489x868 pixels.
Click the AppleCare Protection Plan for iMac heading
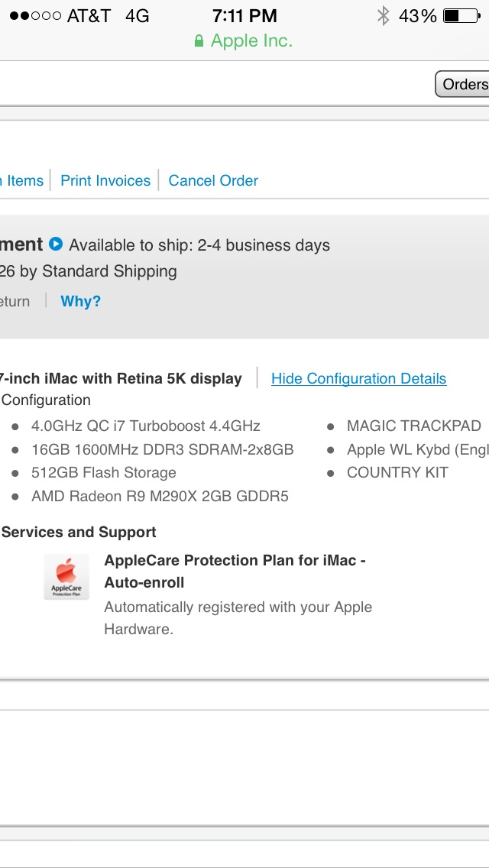click(235, 572)
